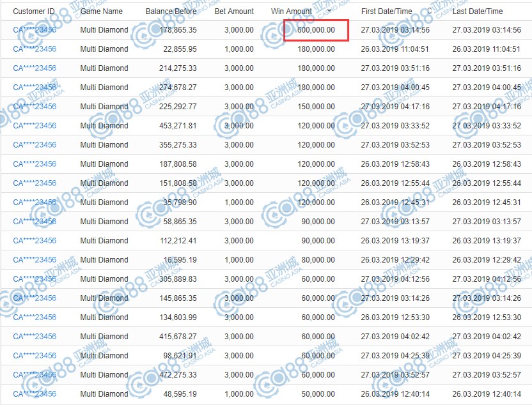Click the sort arrow beside Win Amount header
This screenshot has height=405, width=532.
pos(329,11)
